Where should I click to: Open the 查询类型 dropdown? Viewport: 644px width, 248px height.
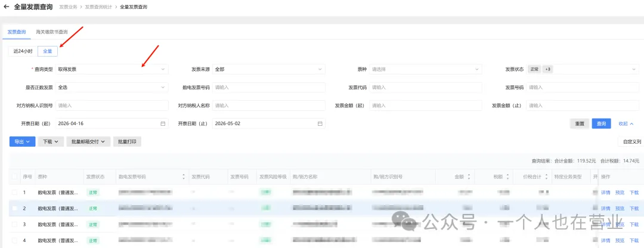[x=112, y=69]
